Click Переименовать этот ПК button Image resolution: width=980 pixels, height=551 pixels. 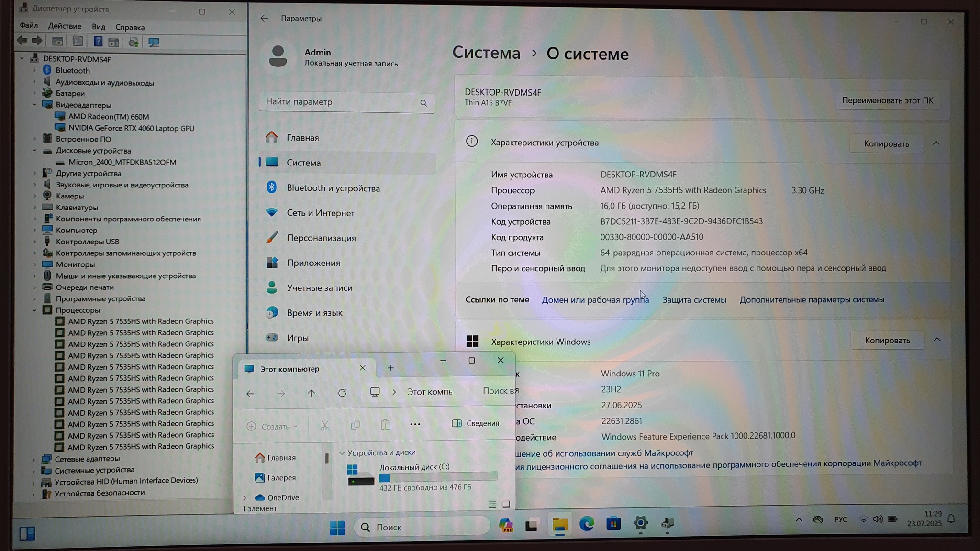(x=887, y=100)
